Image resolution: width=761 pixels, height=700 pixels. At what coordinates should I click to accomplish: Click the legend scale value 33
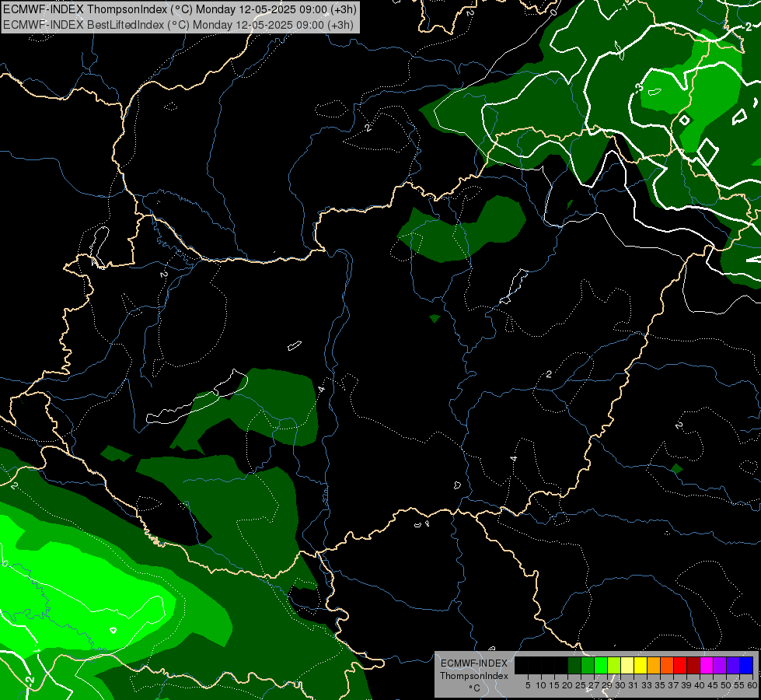point(647,685)
